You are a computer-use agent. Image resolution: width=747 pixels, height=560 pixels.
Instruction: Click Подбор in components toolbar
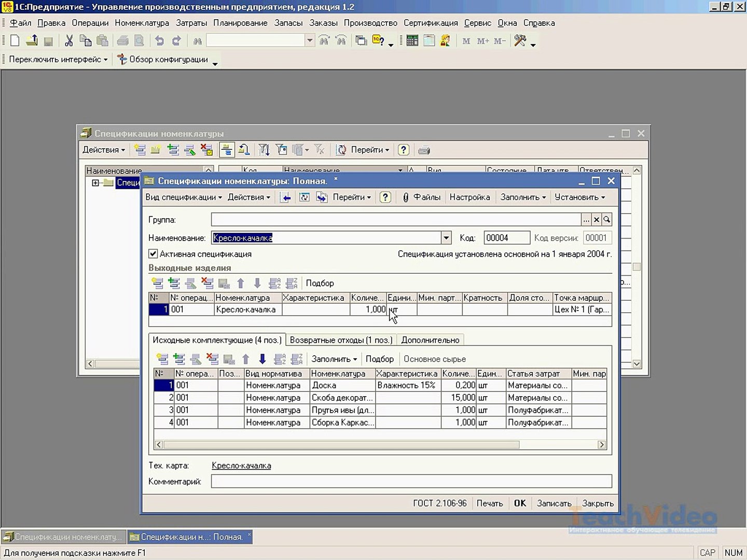click(x=380, y=359)
